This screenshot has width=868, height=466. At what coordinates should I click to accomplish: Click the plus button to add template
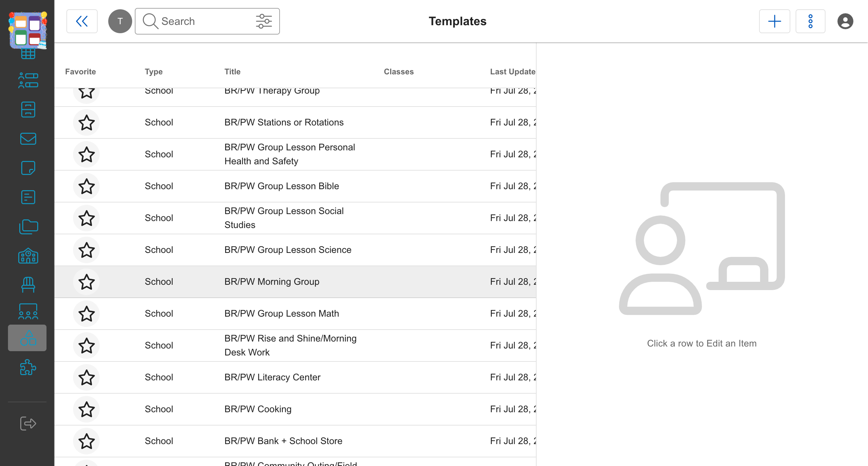(774, 21)
